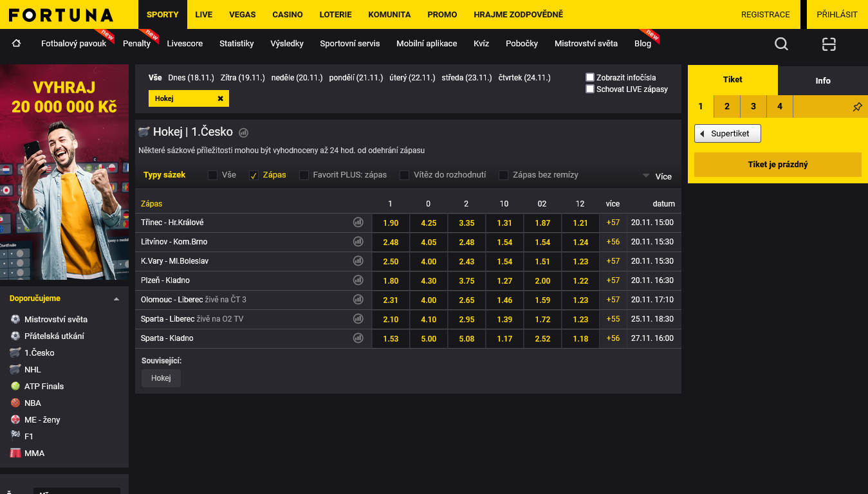Enable Schovat LIVE zápasy checkbox
The height and width of the screenshot is (494, 868).
coord(590,89)
